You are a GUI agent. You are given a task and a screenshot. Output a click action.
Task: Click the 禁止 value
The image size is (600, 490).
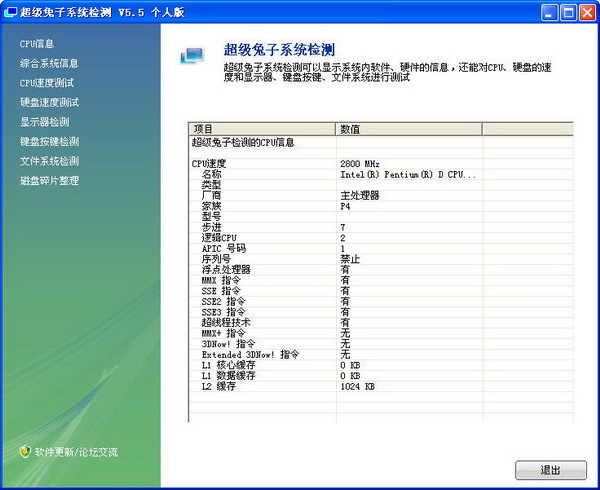[x=350, y=259]
